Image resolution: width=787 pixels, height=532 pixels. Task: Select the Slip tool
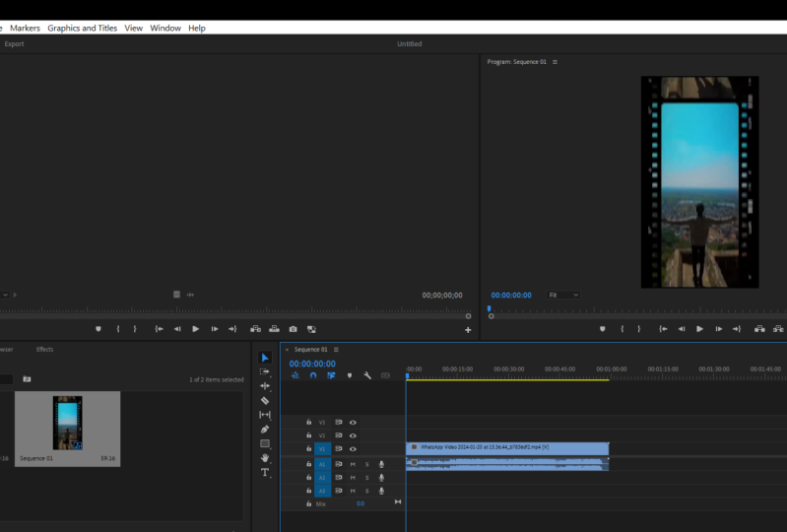coord(265,415)
